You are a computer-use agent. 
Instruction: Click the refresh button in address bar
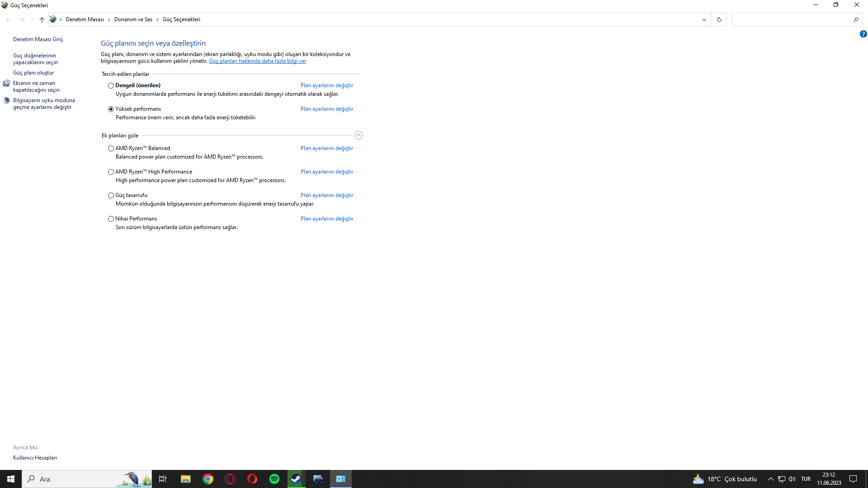[x=719, y=19]
